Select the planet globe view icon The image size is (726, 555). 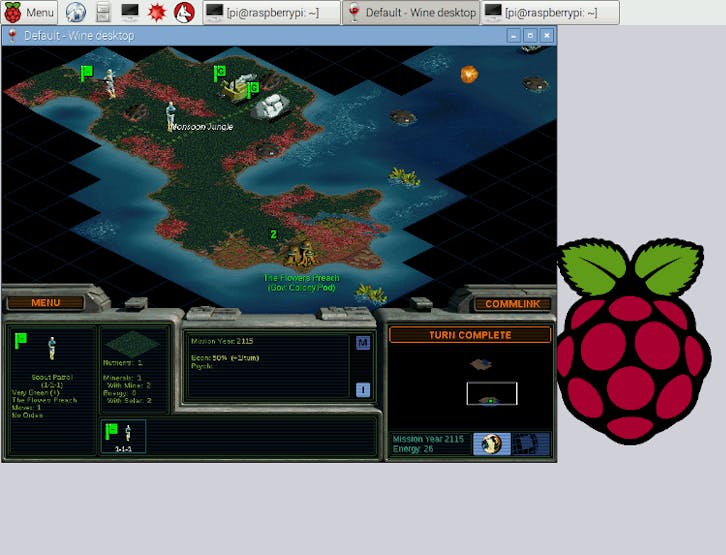pyautogui.click(x=492, y=443)
